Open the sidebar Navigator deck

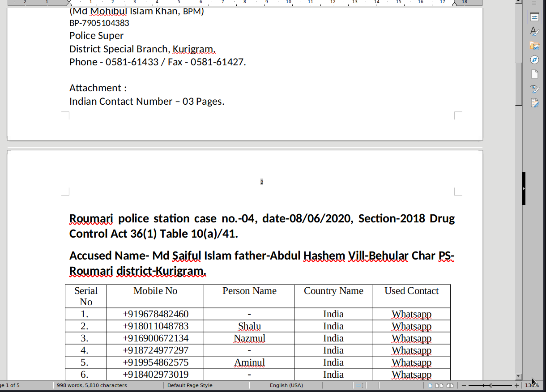point(534,60)
